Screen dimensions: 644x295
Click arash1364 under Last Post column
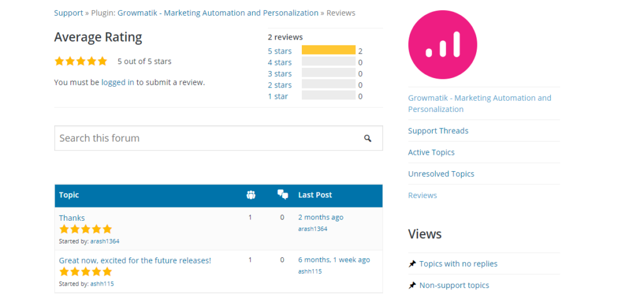(x=313, y=229)
